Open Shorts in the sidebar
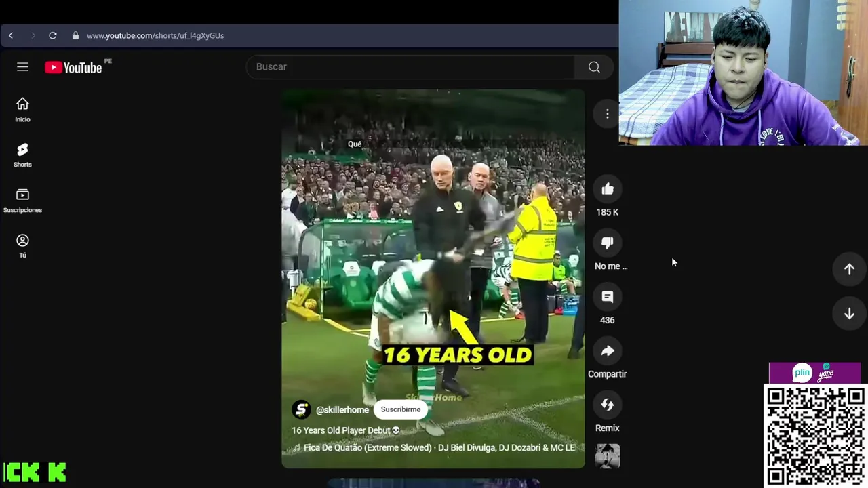 (22, 155)
